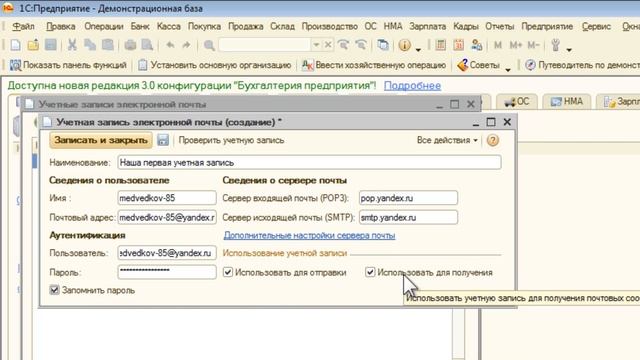Screen dimensions: 640x360
Task: Click the Redo arrow icon
Action: [186, 45]
